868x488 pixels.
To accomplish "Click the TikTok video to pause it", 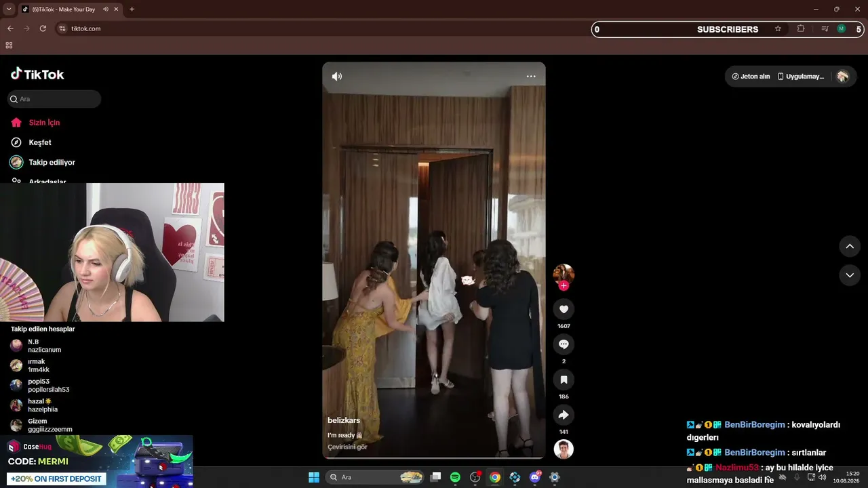I will click(434, 260).
